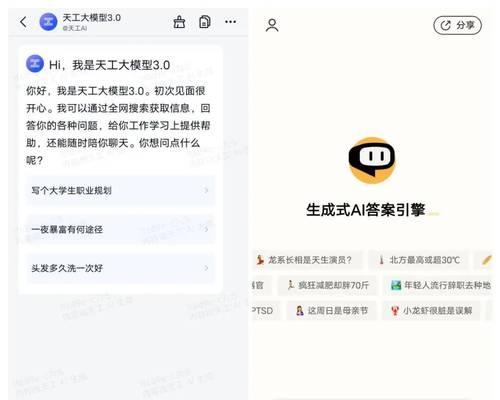Click the woman icon on 母亲节 topic

(x=300, y=311)
